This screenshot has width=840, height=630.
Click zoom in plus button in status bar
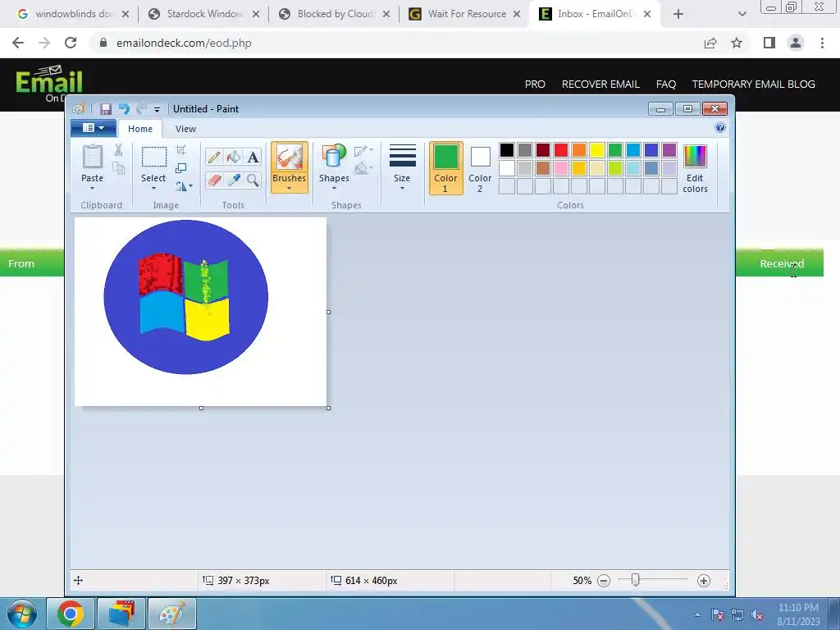coord(703,581)
